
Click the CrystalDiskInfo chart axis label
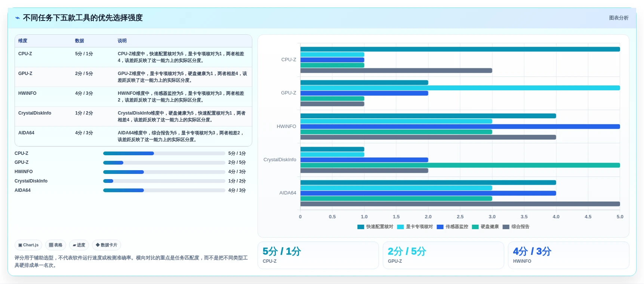280,160
